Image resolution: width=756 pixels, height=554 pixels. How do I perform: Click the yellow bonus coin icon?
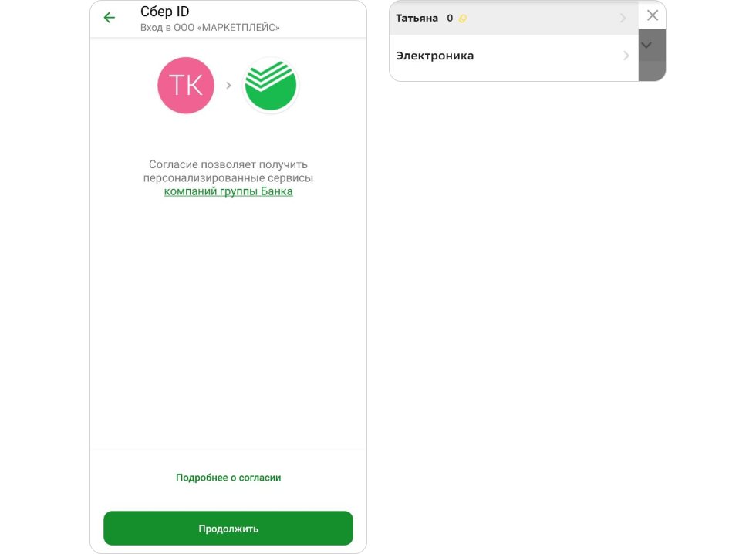click(462, 19)
